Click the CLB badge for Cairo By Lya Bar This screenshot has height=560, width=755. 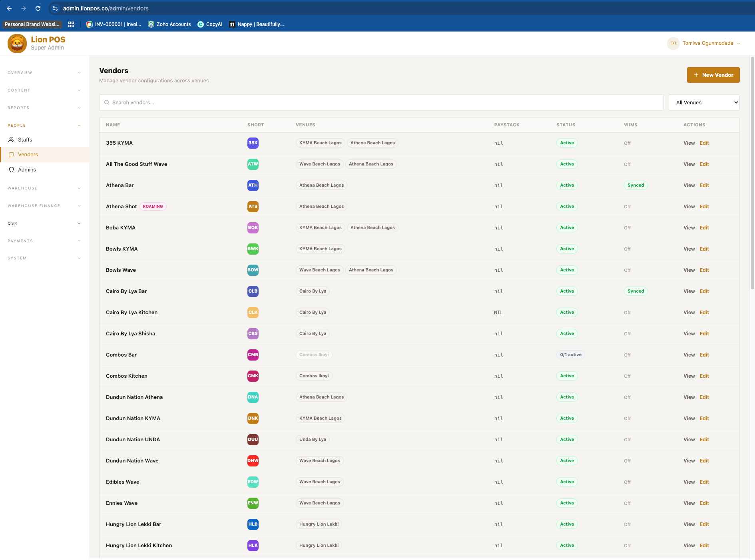(x=253, y=291)
